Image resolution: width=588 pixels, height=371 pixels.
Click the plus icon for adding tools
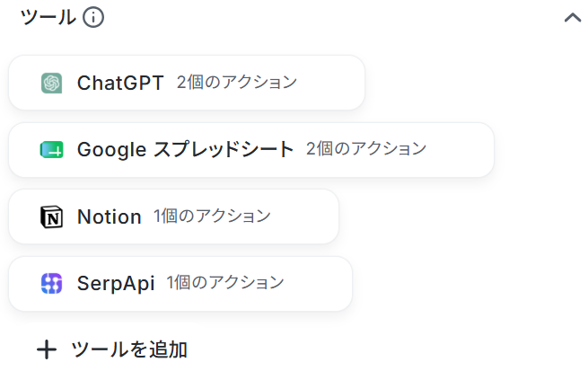point(47,349)
